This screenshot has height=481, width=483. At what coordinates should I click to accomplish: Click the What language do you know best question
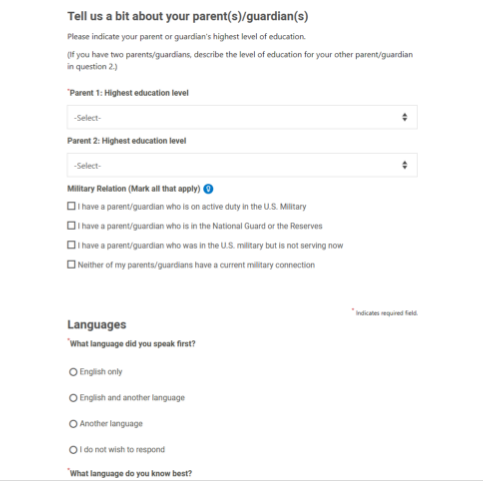130,473
